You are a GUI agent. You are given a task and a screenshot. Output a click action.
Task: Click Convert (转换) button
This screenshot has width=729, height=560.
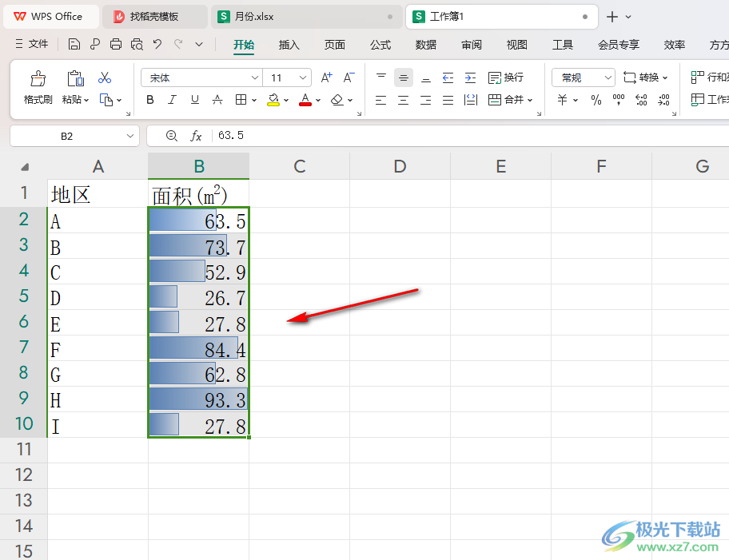click(645, 77)
